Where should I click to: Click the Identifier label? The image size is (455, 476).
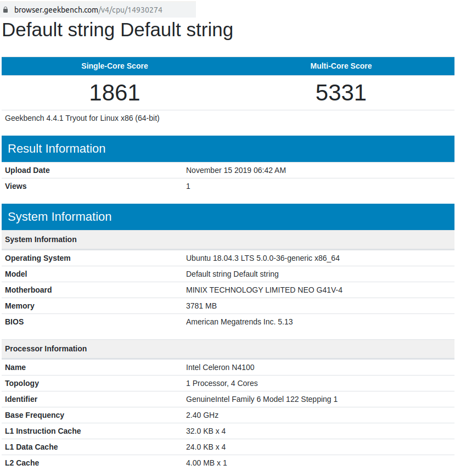(21, 399)
